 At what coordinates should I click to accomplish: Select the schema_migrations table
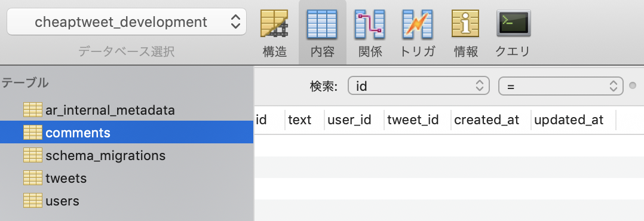pyautogui.click(x=127, y=155)
